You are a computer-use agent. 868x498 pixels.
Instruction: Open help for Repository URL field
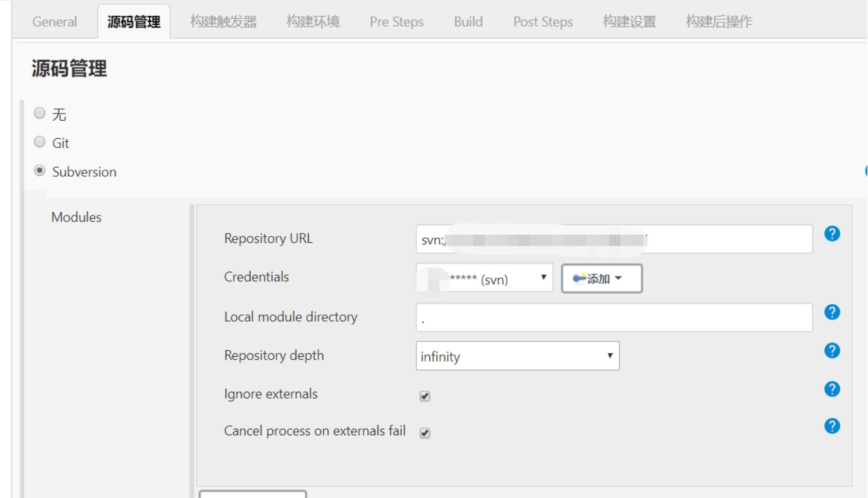832,234
